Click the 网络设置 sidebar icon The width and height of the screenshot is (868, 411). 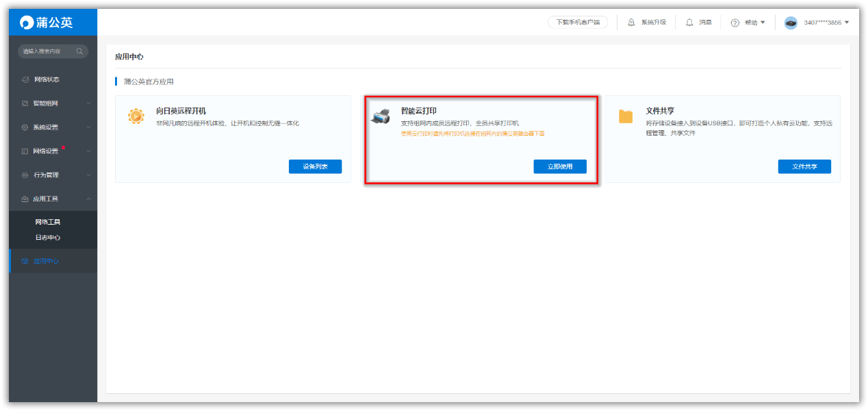click(x=25, y=151)
